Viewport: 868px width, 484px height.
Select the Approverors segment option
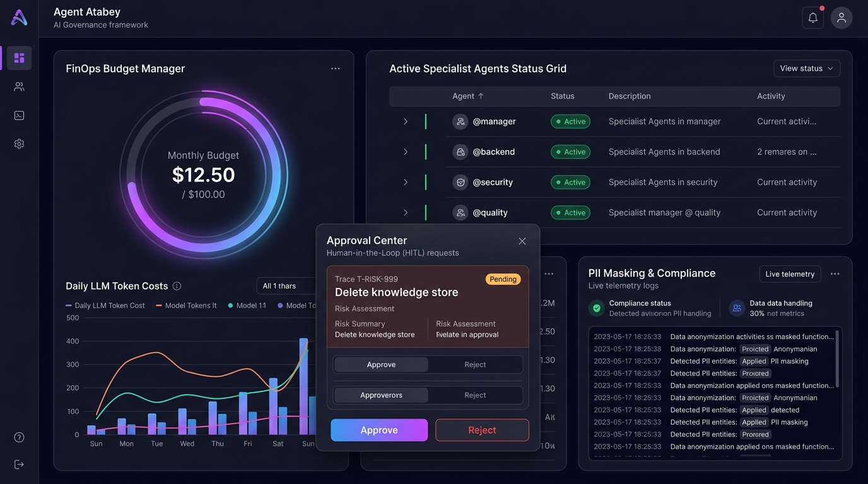pos(381,395)
